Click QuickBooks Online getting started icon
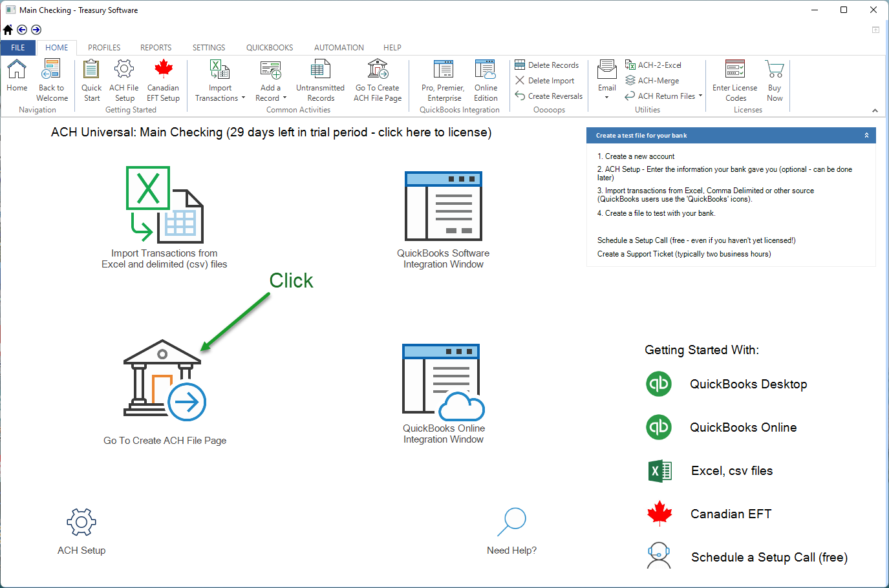The width and height of the screenshot is (889, 588). point(659,427)
